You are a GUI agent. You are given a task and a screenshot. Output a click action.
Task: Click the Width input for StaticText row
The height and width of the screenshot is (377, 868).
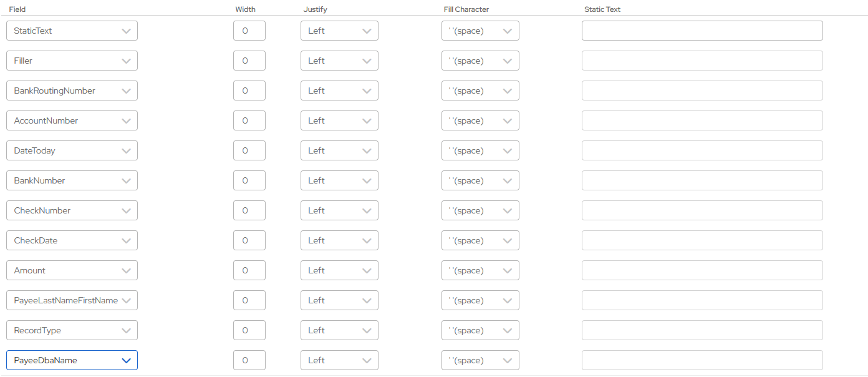click(249, 31)
